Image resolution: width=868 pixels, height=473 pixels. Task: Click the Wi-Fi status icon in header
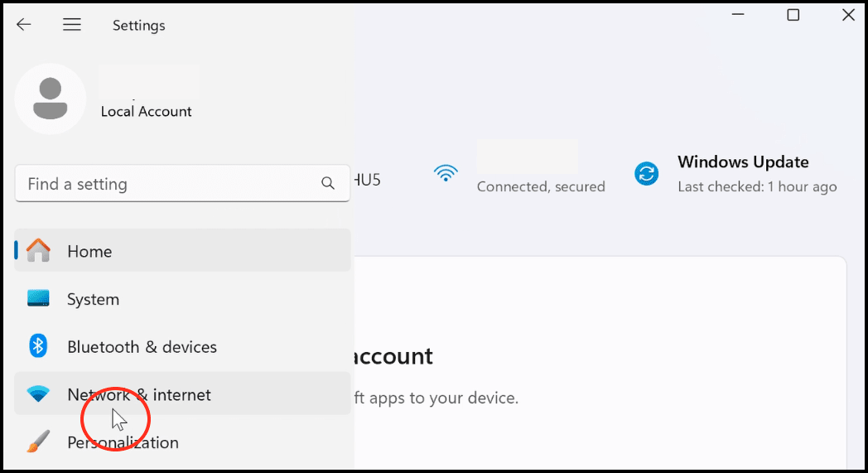click(x=446, y=173)
